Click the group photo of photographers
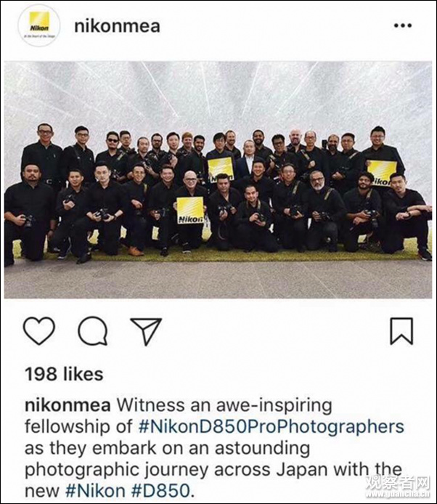Viewport: 437px width, 504px height. (x=218, y=179)
